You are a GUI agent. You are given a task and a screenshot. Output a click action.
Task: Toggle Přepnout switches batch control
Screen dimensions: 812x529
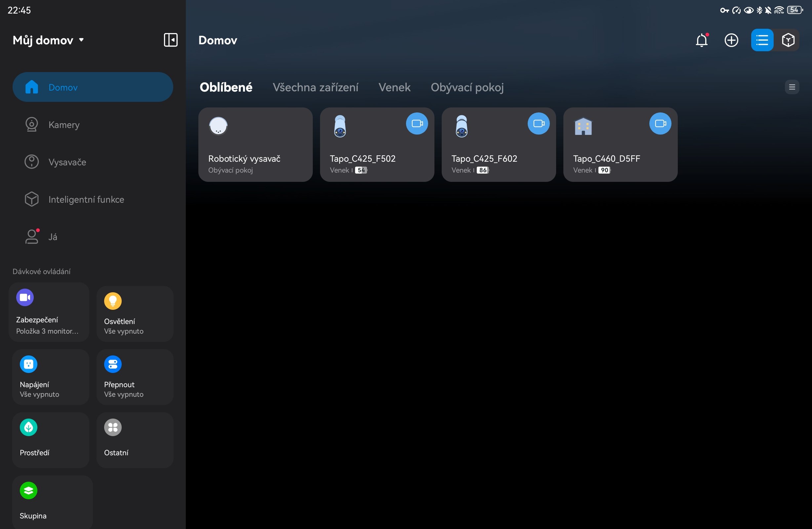(135, 377)
